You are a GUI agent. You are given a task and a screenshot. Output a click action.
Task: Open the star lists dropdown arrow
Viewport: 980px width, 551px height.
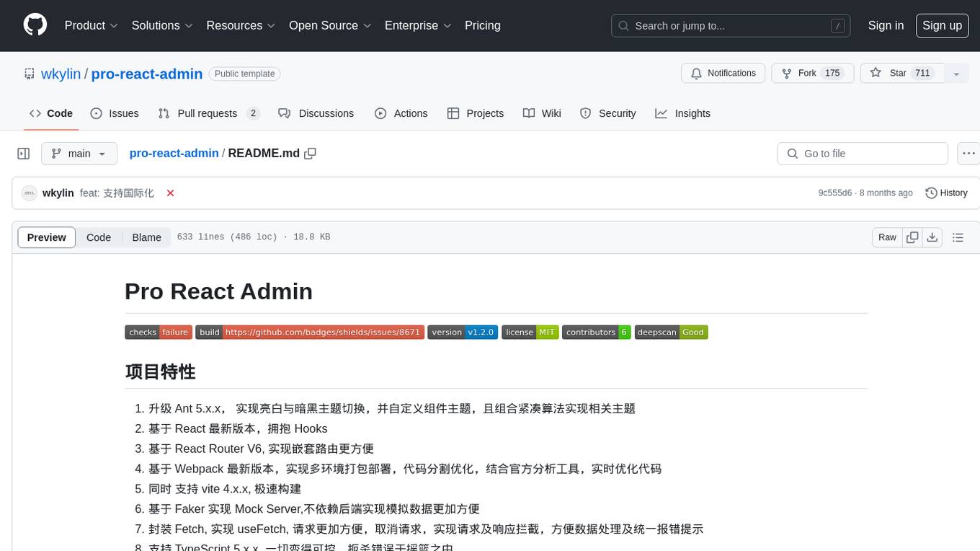(956, 74)
